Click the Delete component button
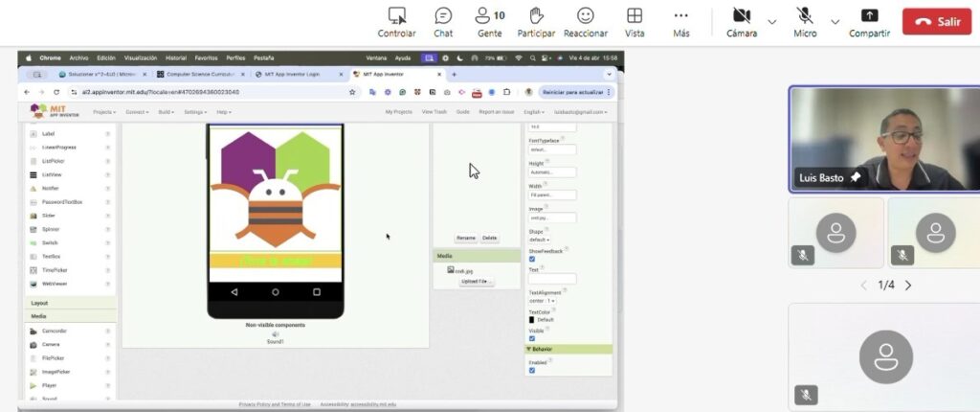 coord(489,238)
